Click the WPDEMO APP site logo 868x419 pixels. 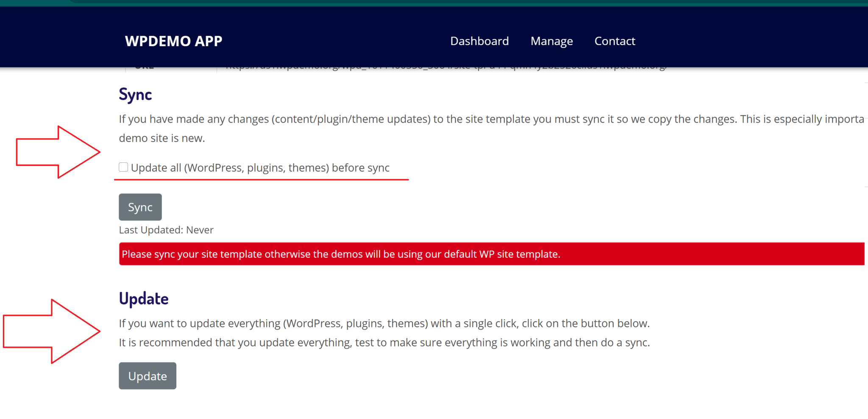point(173,41)
